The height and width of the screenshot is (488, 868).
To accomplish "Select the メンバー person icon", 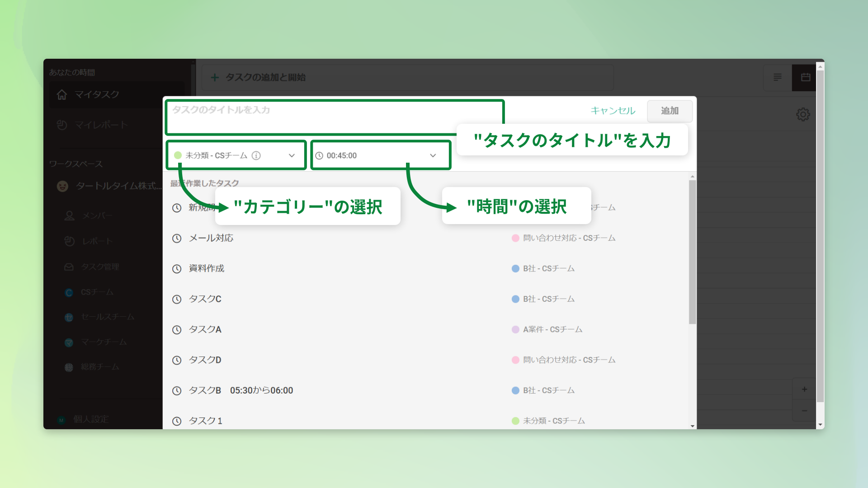I will pyautogui.click(x=69, y=216).
